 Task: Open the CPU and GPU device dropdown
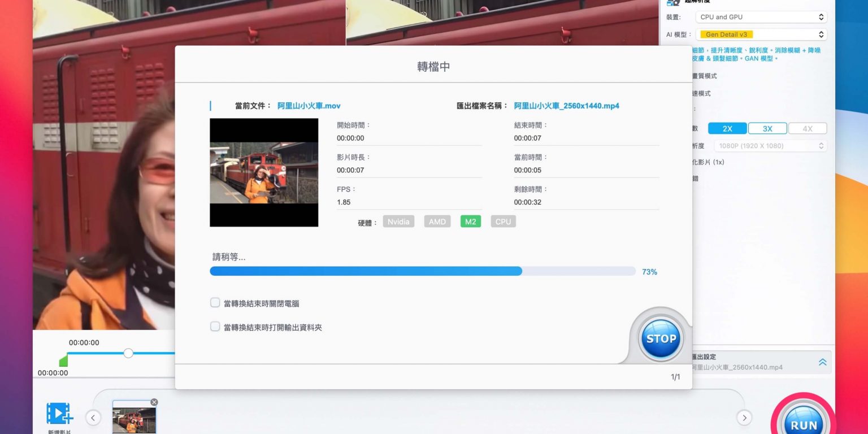[761, 17]
